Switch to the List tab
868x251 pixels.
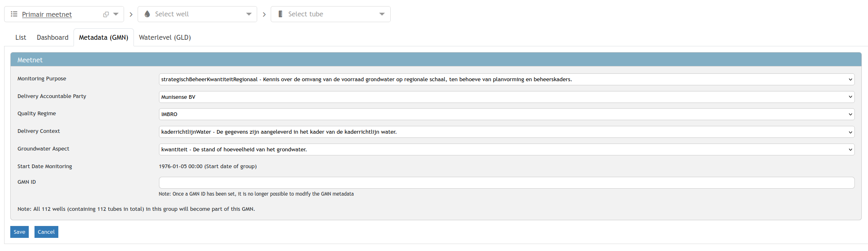[21, 37]
